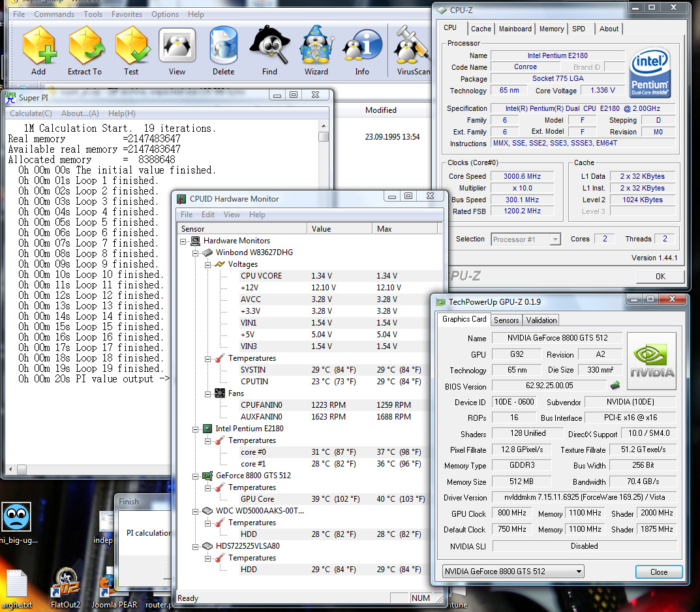
Task: Click the Delete recycle bin icon in WinRAR
Action: (223, 46)
